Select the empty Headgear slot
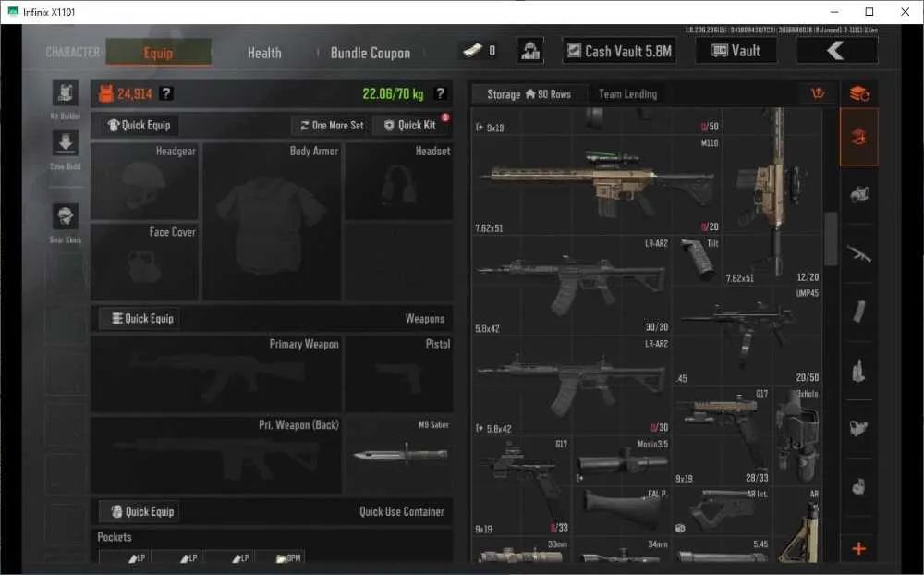924x575 pixels. tap(144, 181)
